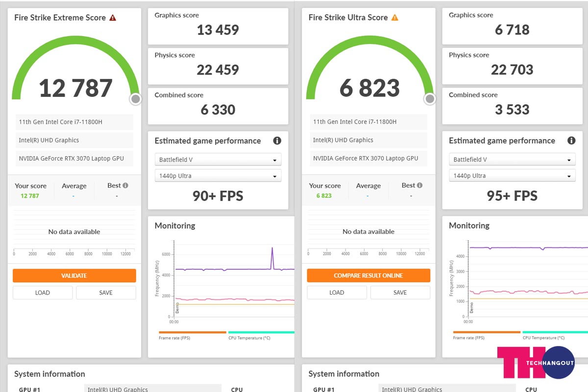Click NVIDIA GeForce RTX 3070 Laptop GPU in the Ultra panel

[368, 159]
